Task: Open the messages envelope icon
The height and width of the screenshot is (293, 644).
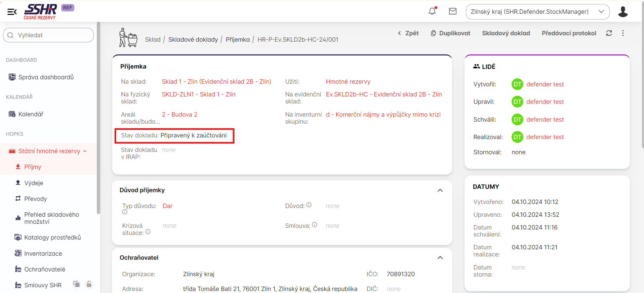Action: click(453, 11)
